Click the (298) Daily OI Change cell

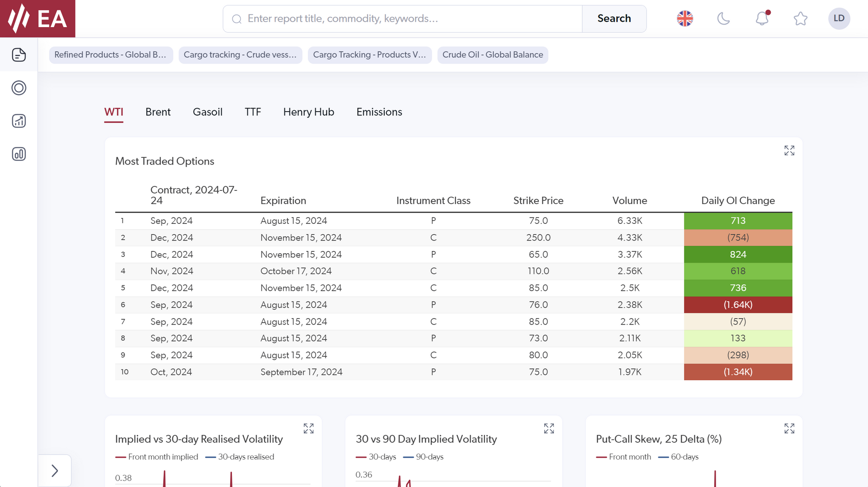point(738,355)
